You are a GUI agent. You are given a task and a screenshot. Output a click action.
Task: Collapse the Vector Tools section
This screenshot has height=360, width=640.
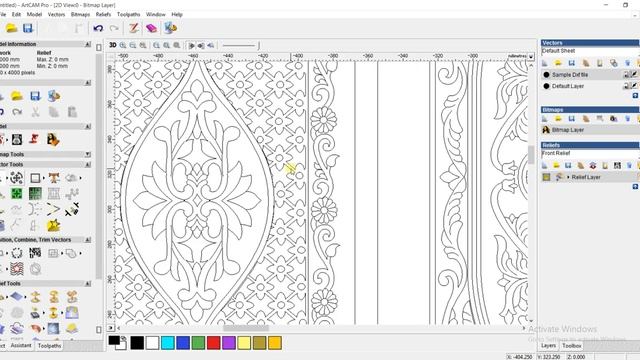(x=88, y=164)
